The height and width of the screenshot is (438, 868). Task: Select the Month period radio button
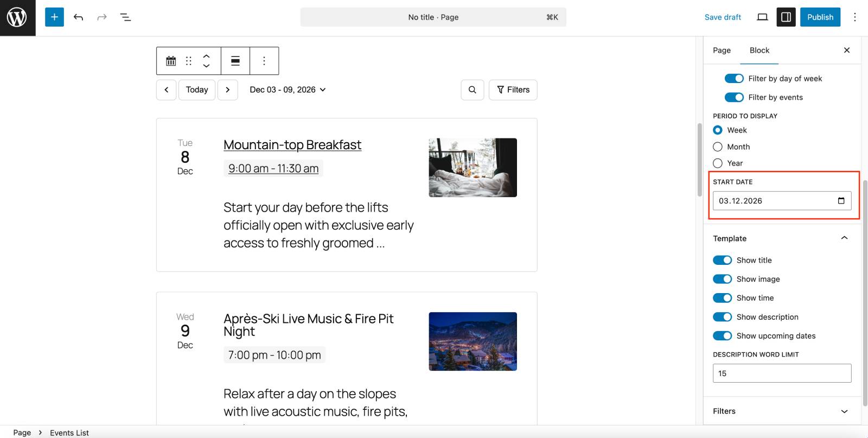tap(718, 147)
